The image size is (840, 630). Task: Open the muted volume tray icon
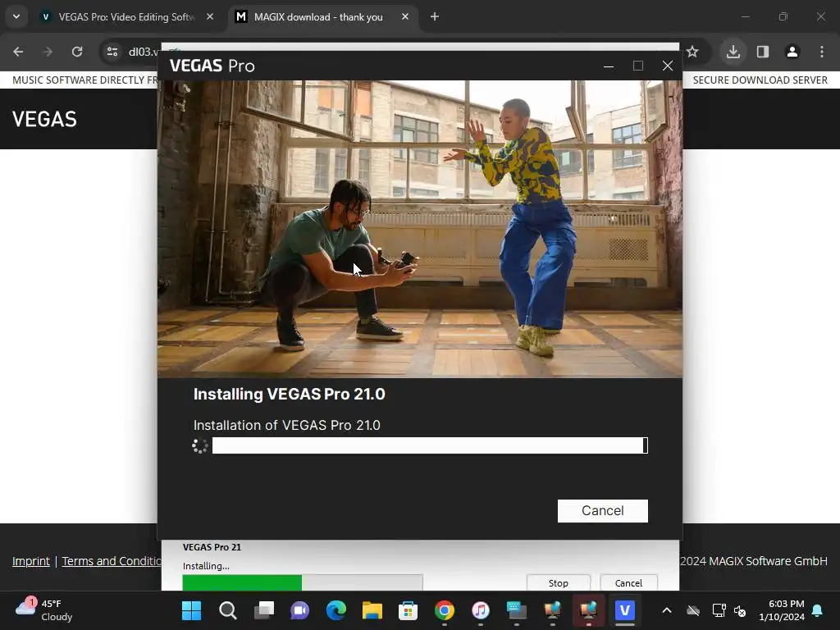[x=741, y=610]
